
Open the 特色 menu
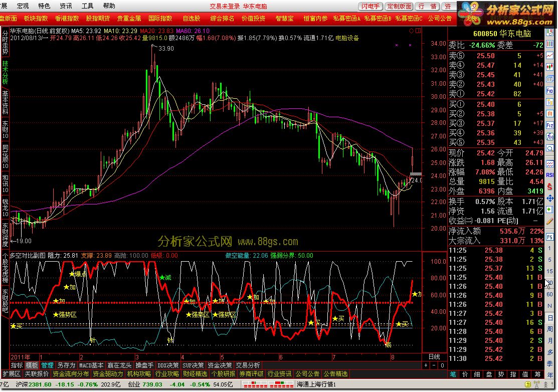(x=44, y=6)
